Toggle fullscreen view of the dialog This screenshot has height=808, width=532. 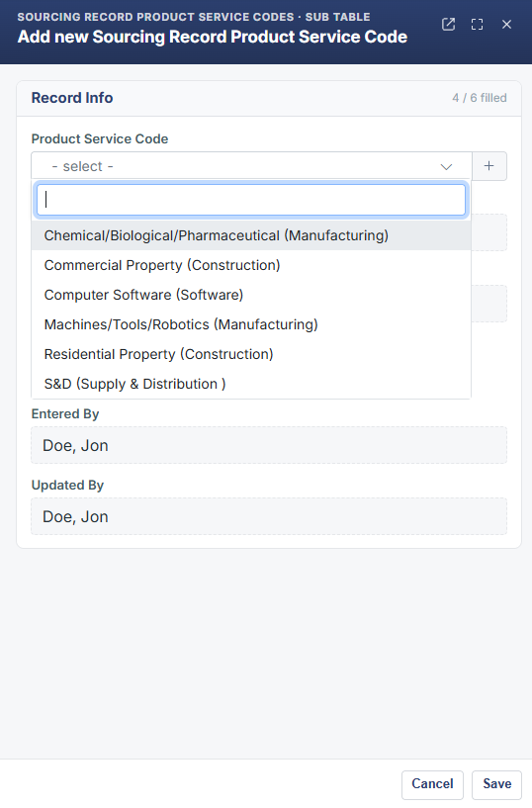(478, 24)
